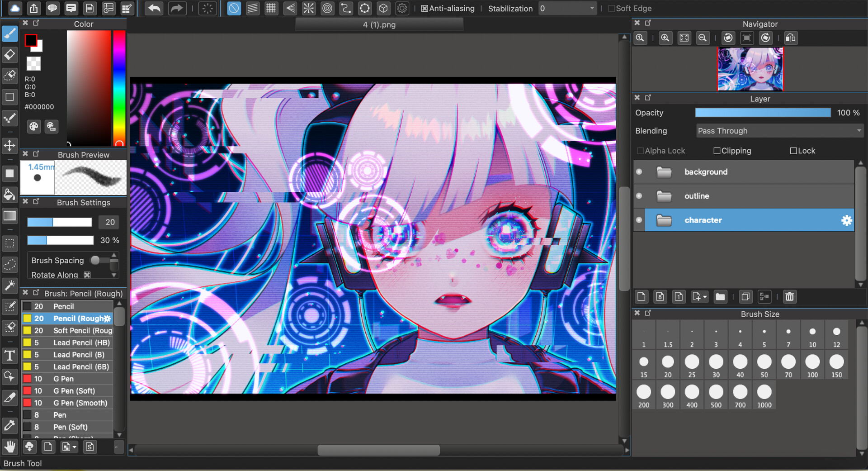Select the Pencil (Rough) brush
Viewport: 868px width, 471px height.
[72, 318]
